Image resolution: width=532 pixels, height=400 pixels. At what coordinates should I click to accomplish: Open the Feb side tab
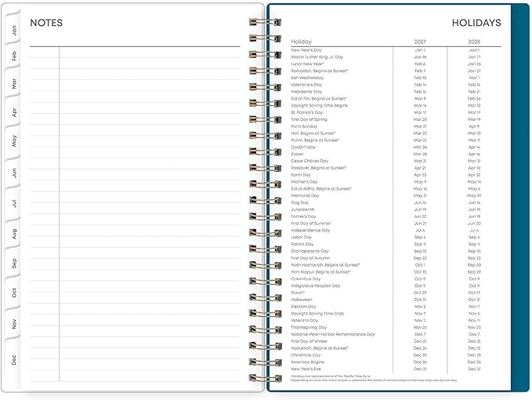coord(13,56)
